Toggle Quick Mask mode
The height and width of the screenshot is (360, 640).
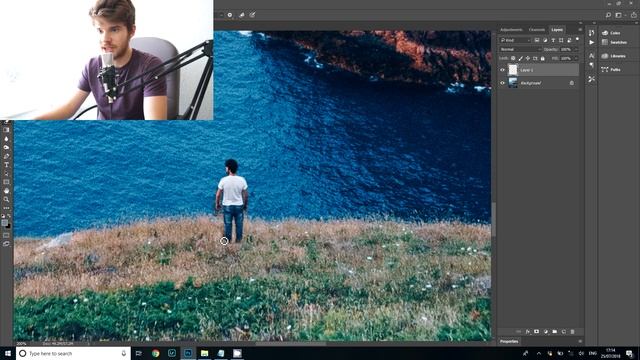click(x=6, y=235)
